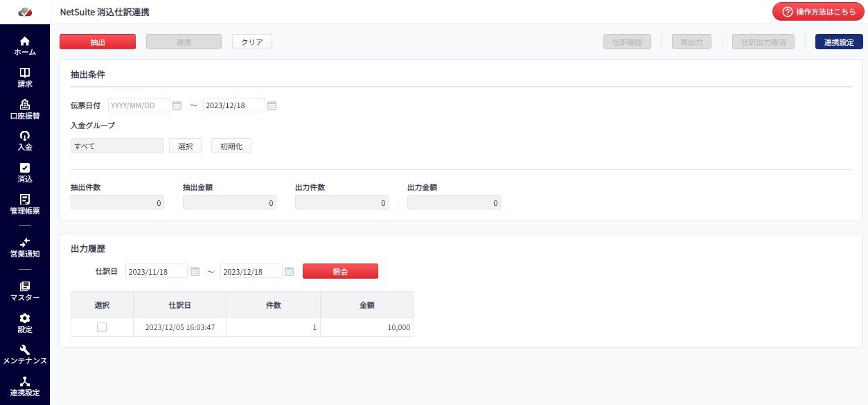Open calendar for 伝票日付 start date
The height and width of the screenshot is (405, 868).
pos(177,105)
